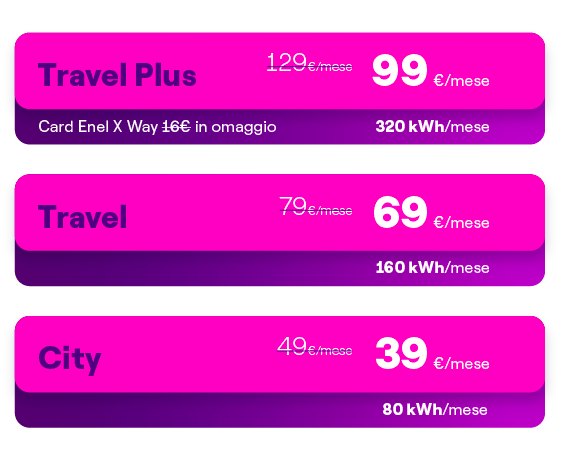Click the crossed-out 79 €/mese price
The height and width of the screenshot is (459, 564).
[316, 206]
